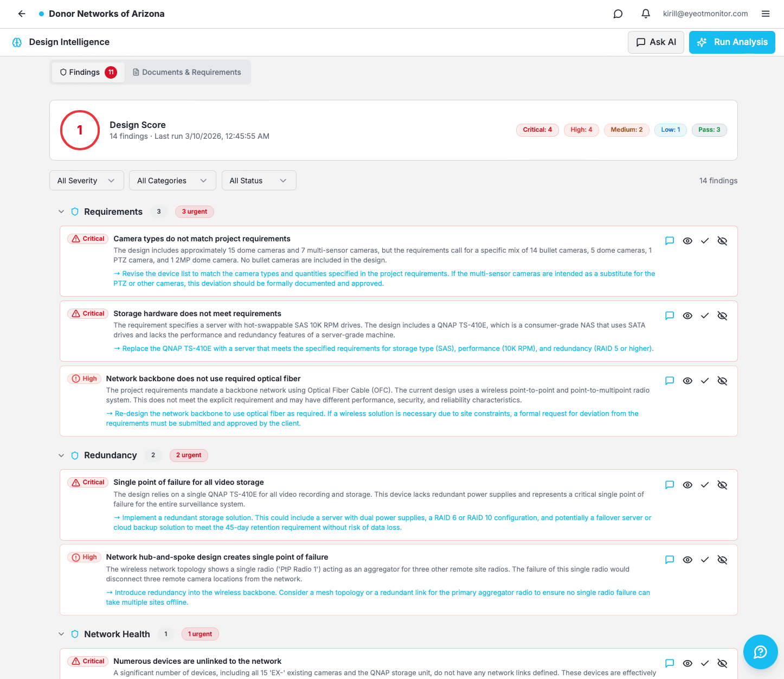Mark Camera types finding as resolved

704,241
